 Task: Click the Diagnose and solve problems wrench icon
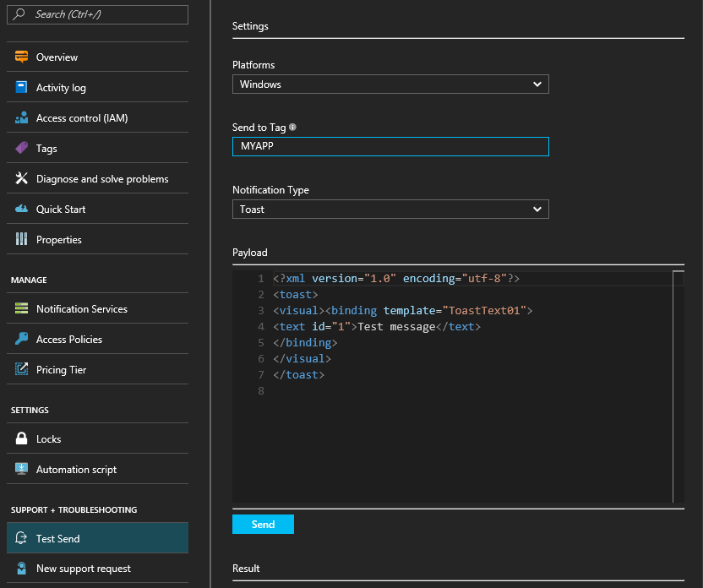21,179
